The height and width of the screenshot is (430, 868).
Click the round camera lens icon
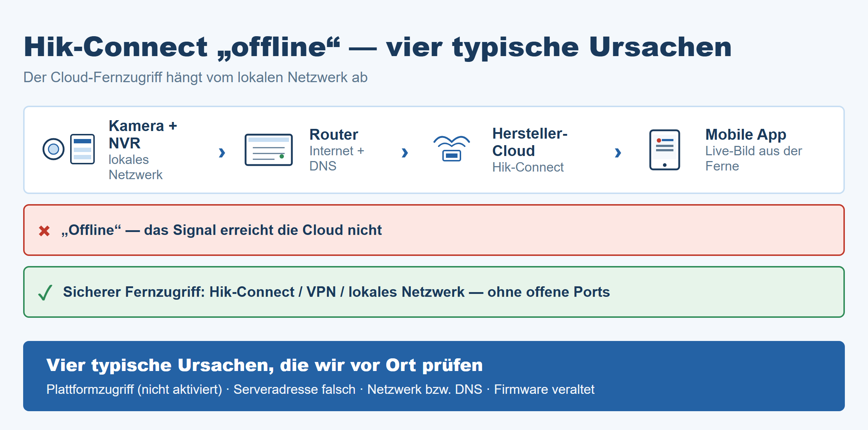point(54,149)
